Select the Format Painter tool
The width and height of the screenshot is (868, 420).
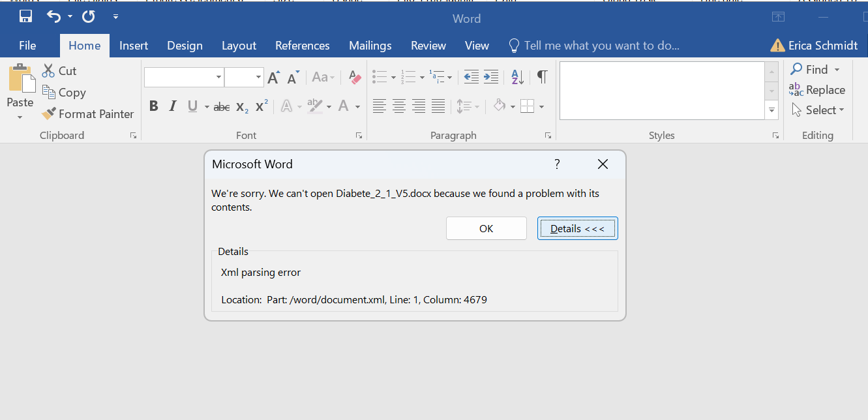coord(87,113)
